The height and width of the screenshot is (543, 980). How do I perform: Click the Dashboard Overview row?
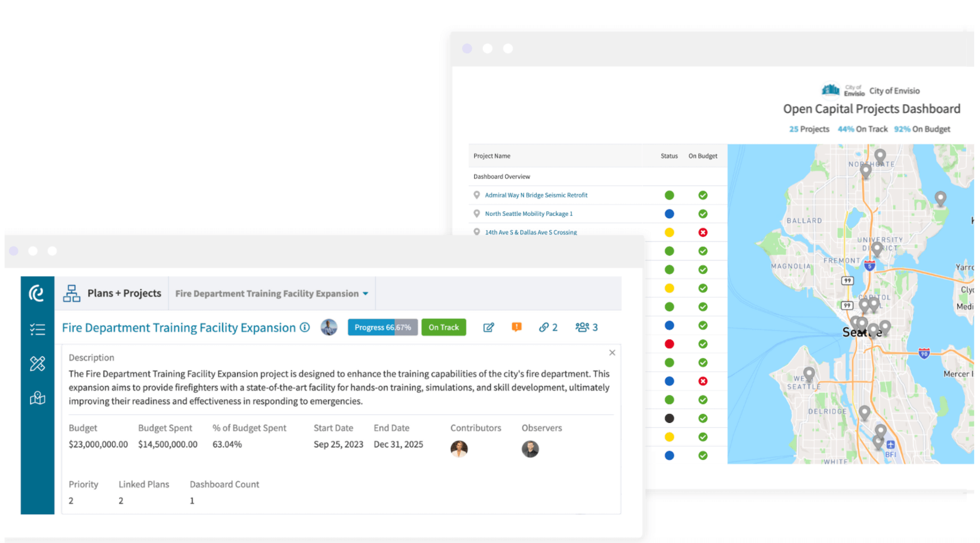[x=598, y=176]
